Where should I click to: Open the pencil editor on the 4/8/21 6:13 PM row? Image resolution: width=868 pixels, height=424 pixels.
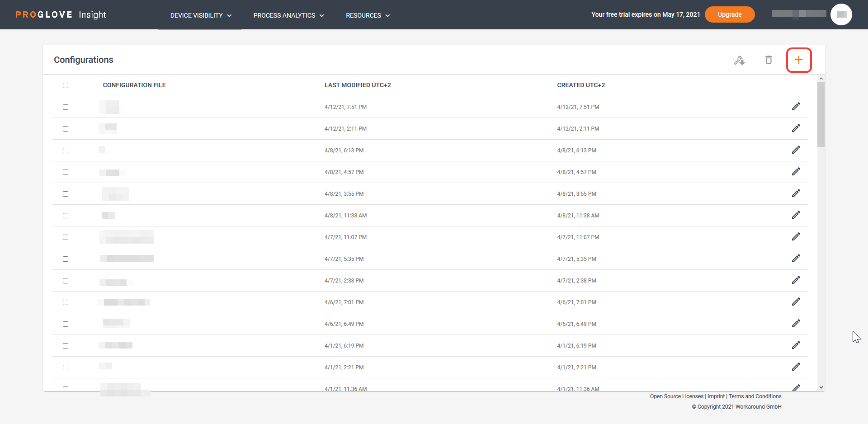(796, 150)
